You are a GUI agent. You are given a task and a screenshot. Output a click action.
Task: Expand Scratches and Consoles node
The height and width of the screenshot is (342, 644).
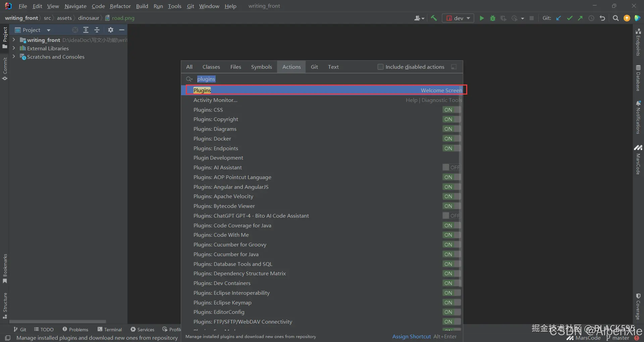click(x=14, y=56)
